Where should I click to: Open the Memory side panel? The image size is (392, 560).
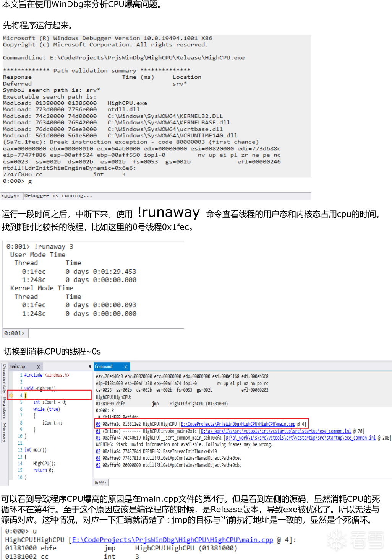[x=4, y=433]
